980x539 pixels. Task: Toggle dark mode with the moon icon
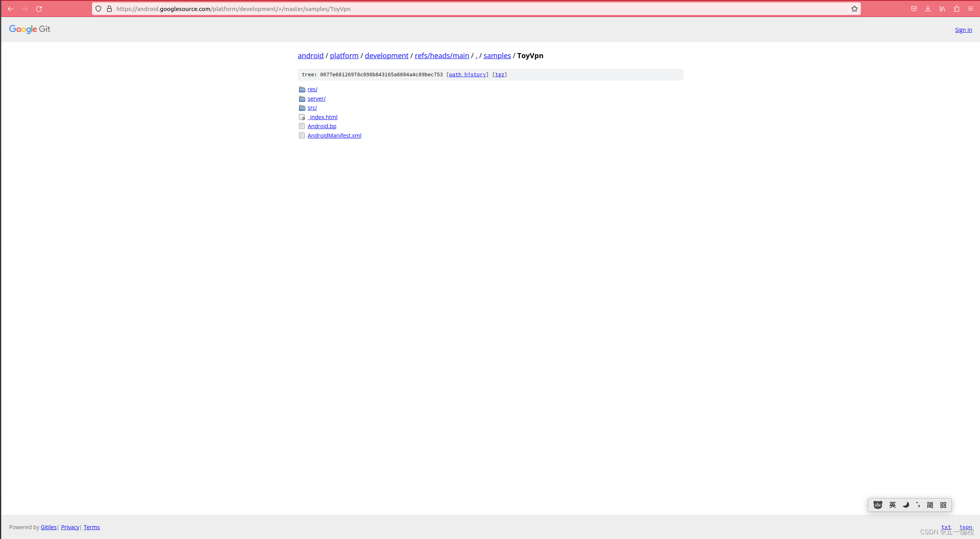(905, 505)
